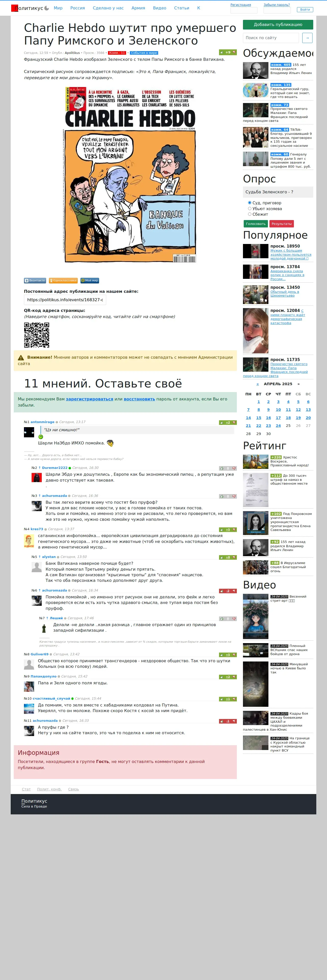Select poll option Суд, приговор
The width and height of the screenshot is (327, 980).
click(250, 203)
